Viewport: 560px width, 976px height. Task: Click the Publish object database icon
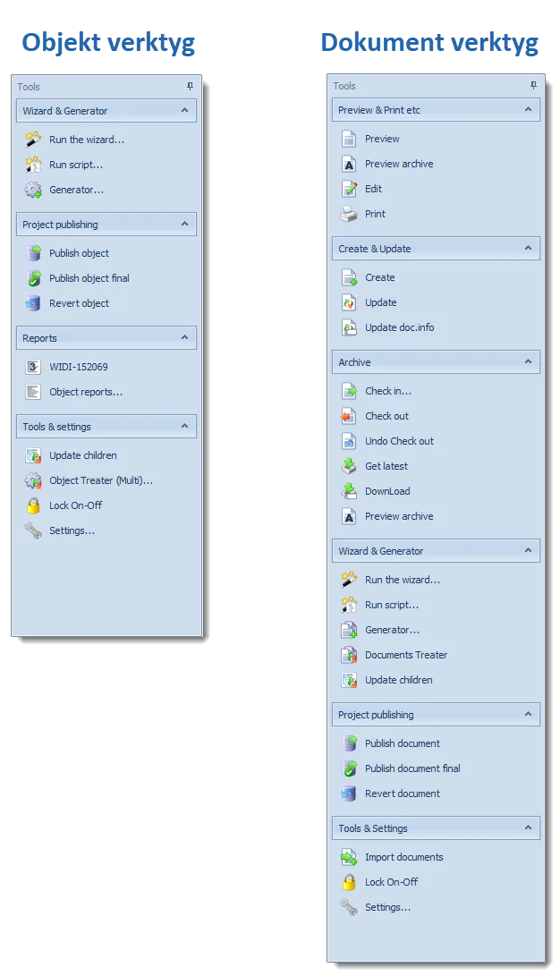click(33, 252)
